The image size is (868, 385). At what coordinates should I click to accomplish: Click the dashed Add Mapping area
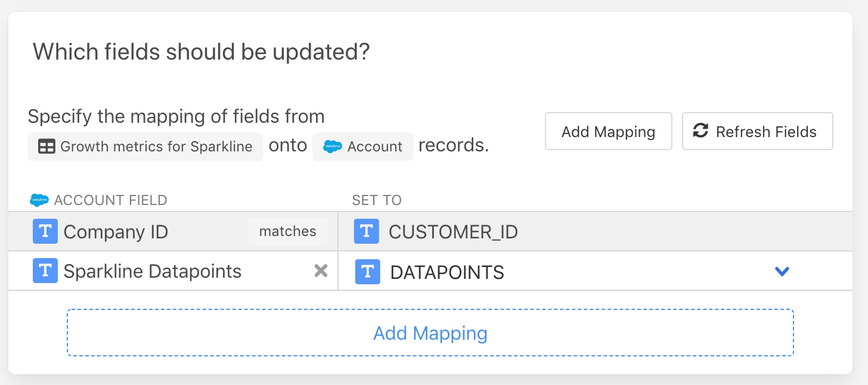pos(430,333)
